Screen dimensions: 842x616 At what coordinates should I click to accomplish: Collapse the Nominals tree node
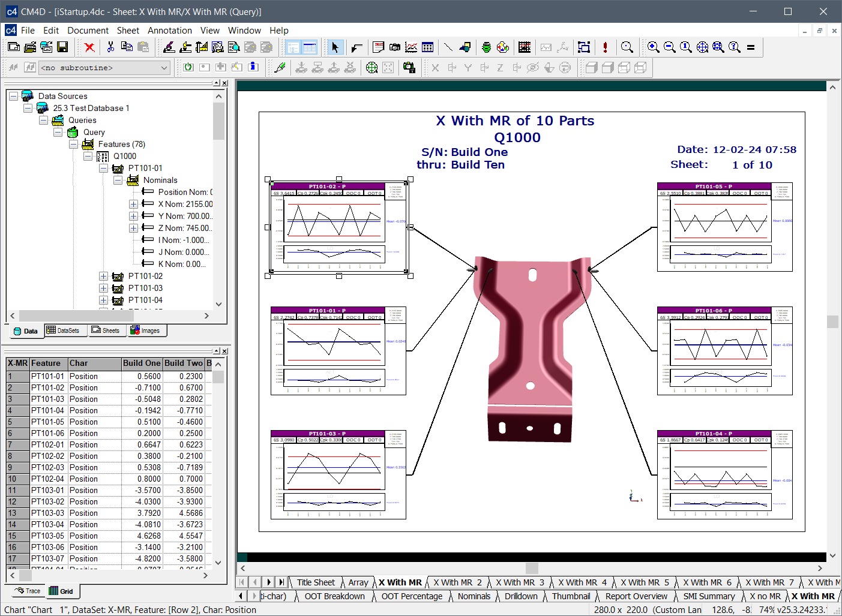tap(118, 180)
